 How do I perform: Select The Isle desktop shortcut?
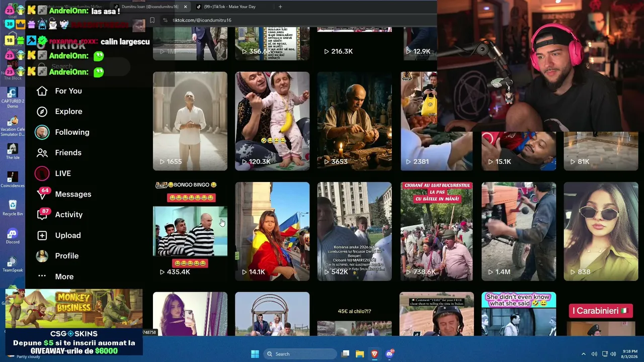13,152
